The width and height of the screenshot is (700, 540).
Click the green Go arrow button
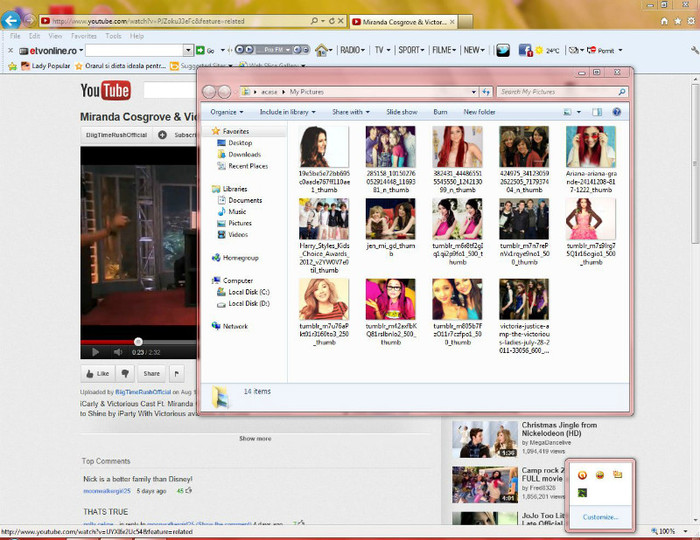200,50
